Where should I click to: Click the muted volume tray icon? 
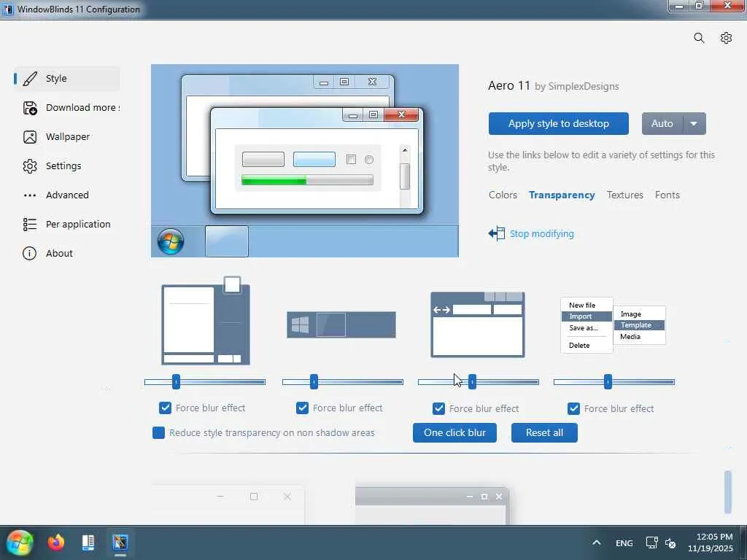click(x=670, y=542)
